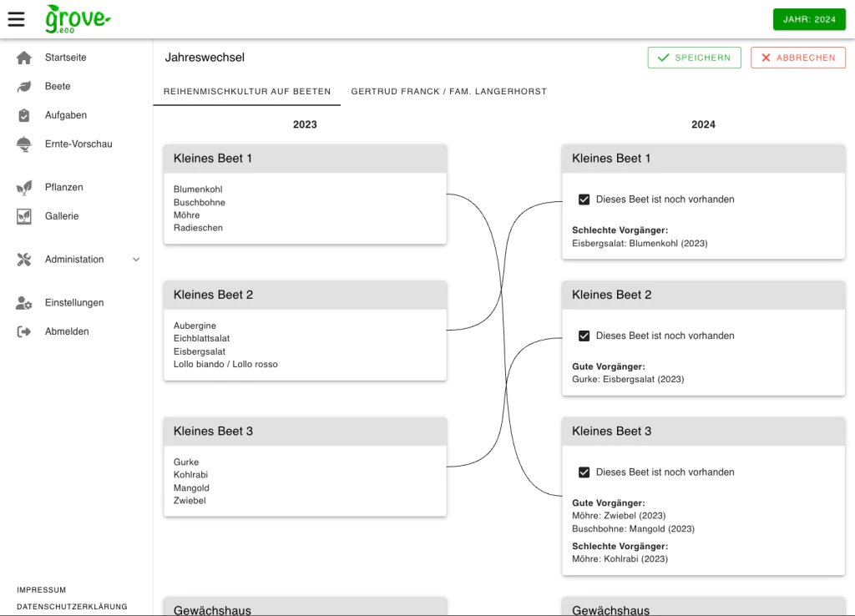The height and width of the screenshot is (616, 855).
Task: Click the Pflanzen sprout icon
Action: [24, 187]
